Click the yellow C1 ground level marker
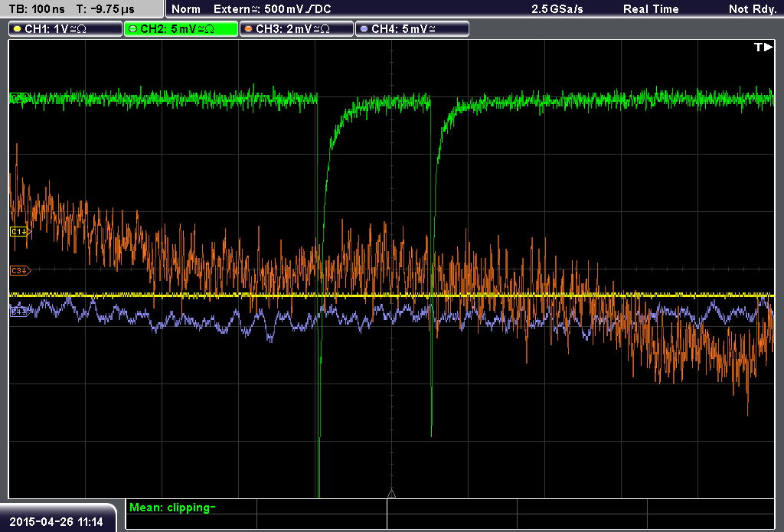 click(x=21, y=231)
